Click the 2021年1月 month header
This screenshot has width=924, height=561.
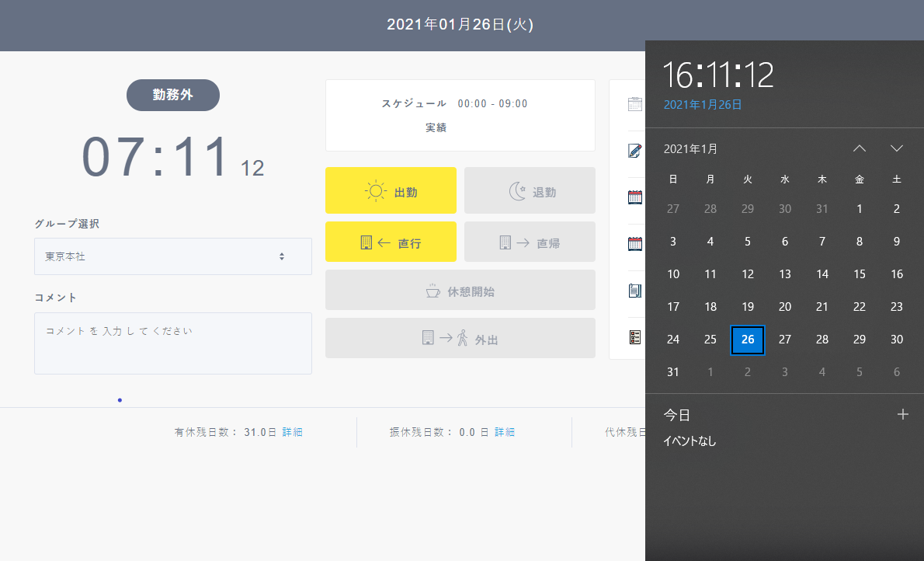point(690,149)
